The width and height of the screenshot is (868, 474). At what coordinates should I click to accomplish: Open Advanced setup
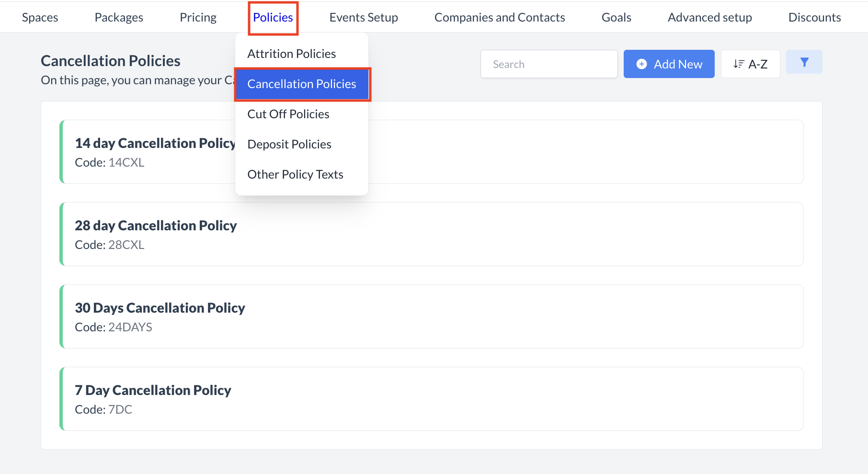pos(709,17)
